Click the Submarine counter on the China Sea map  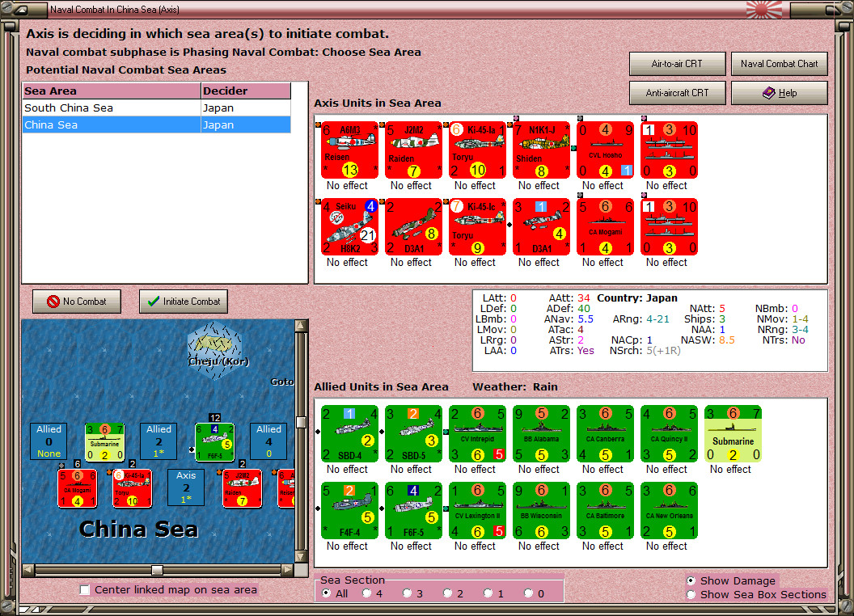(104, 442)
